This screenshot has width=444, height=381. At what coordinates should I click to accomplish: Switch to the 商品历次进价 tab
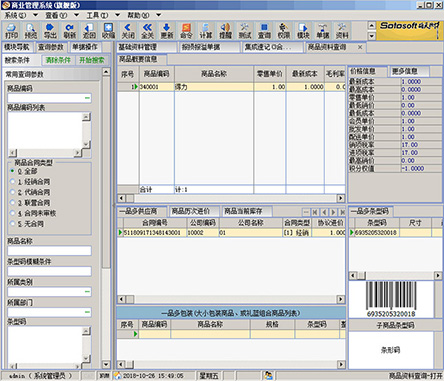(193, 211)
